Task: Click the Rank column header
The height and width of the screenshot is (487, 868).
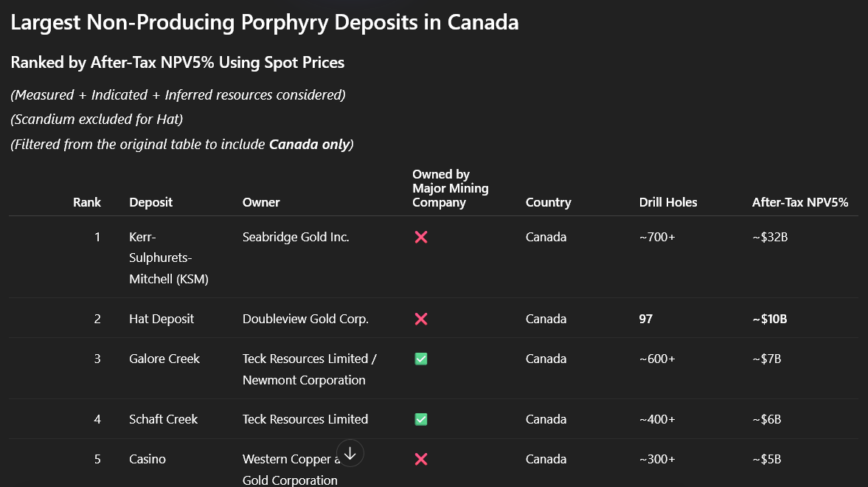Action: 87,202
